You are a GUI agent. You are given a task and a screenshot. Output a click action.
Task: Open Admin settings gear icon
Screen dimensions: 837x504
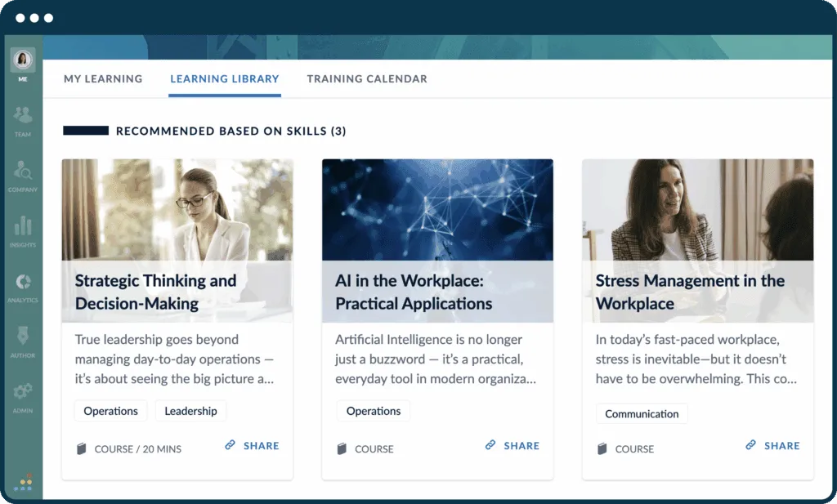[23, 393]
